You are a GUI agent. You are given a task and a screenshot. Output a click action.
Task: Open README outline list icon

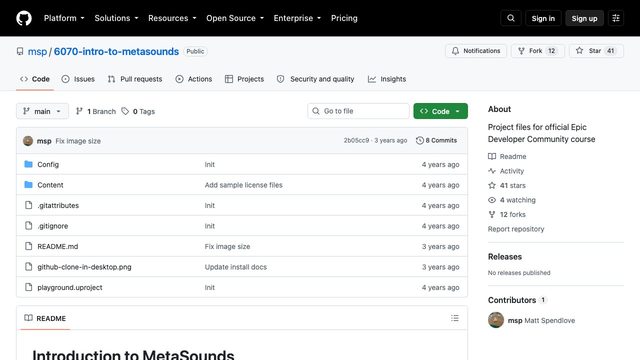tap(455, 318)
